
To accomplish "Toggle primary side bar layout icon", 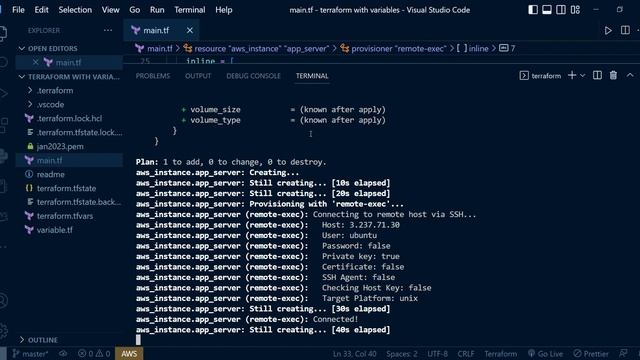I will (533, 10).
